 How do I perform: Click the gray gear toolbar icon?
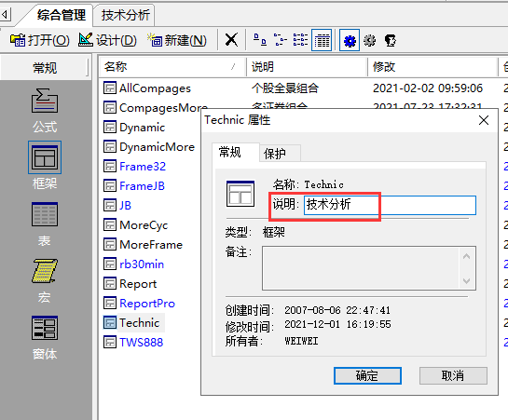370,40
